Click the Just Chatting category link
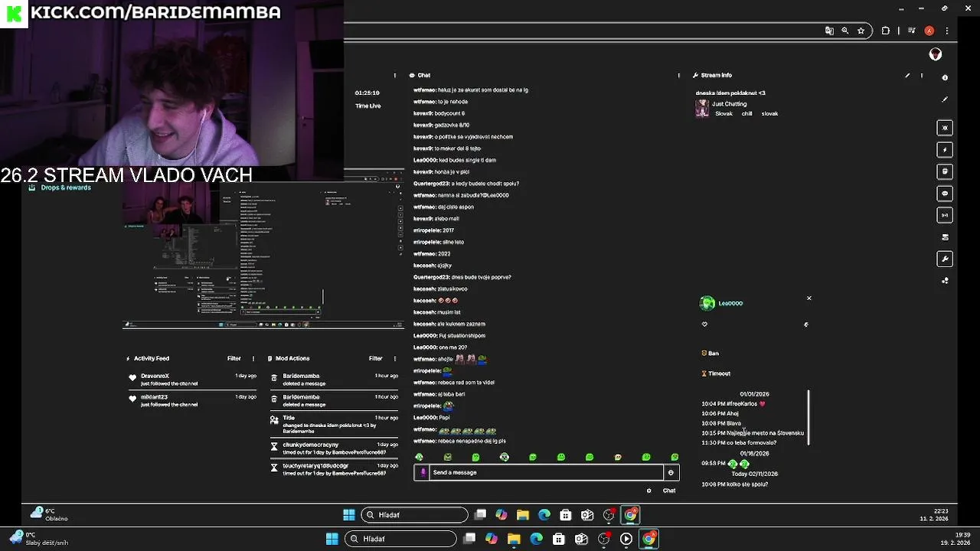 point(729,103)
